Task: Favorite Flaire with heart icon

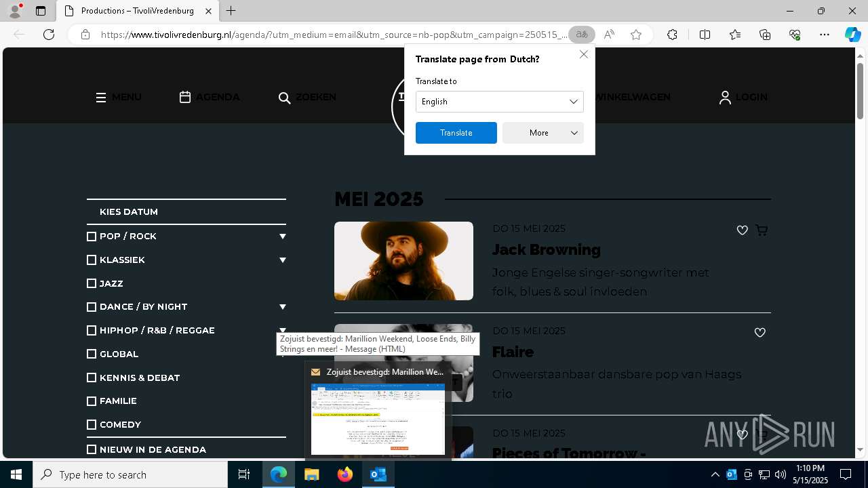Action: 759,333
